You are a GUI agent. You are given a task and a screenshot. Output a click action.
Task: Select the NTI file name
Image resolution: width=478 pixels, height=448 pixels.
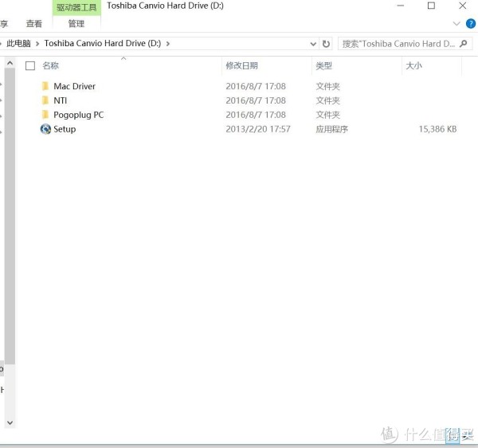point(60,100)
